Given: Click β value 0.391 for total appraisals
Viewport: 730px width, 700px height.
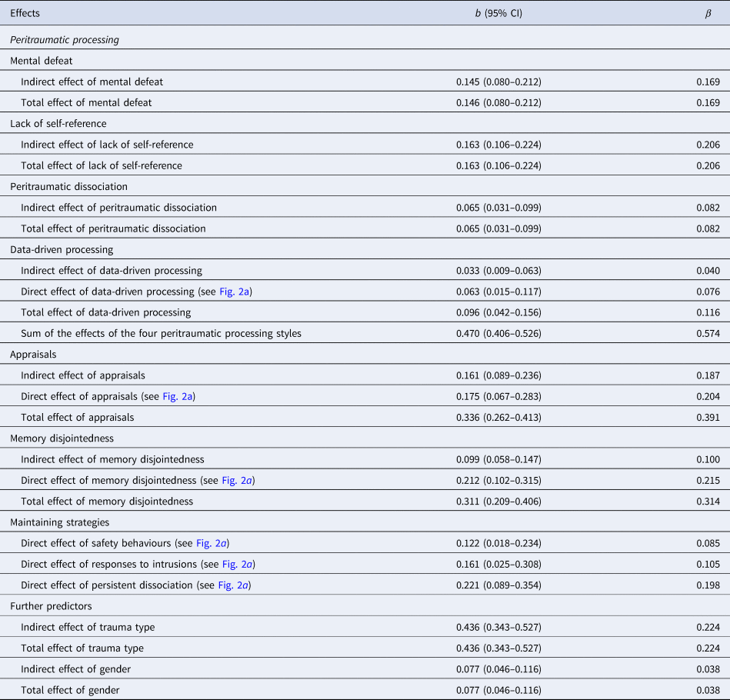Looking at the screenshot, I should [x=708, y=418].
